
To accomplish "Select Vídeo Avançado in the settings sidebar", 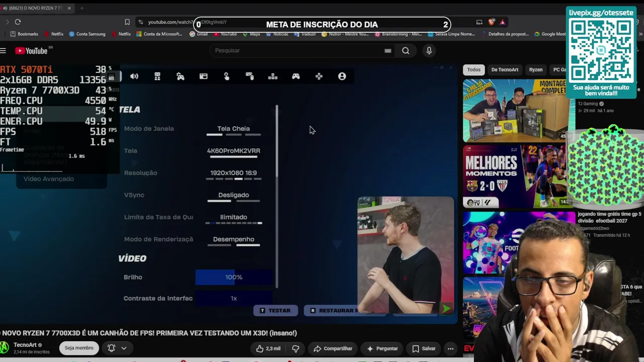I will 49,179.
